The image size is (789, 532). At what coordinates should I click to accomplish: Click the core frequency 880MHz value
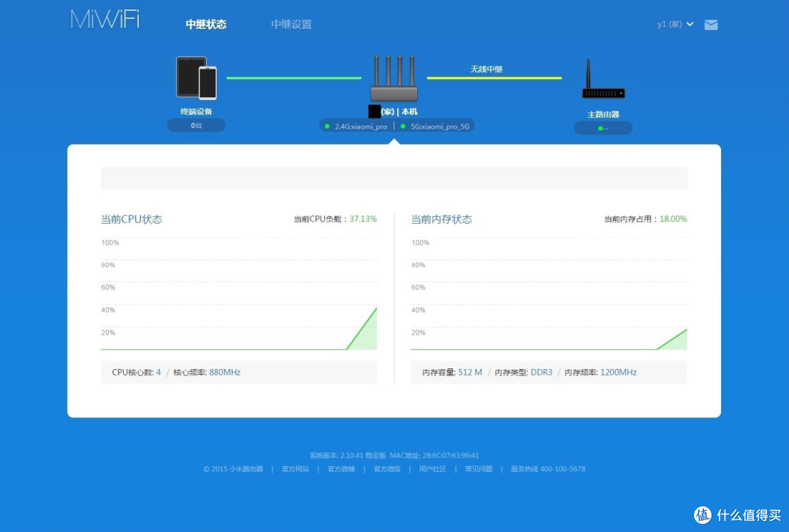pos(225,373)
